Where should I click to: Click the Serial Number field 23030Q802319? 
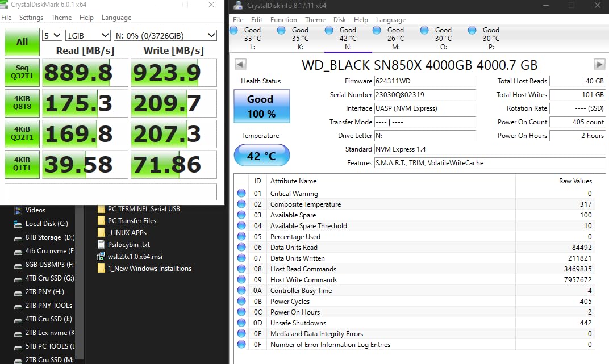coord(425,95)
